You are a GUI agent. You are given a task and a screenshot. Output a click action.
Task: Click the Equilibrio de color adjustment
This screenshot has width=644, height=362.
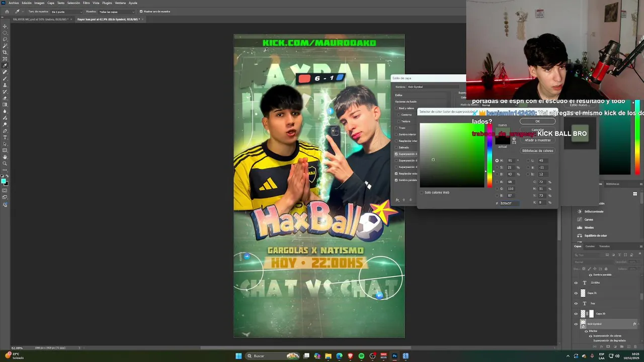[x=596, y=235]
